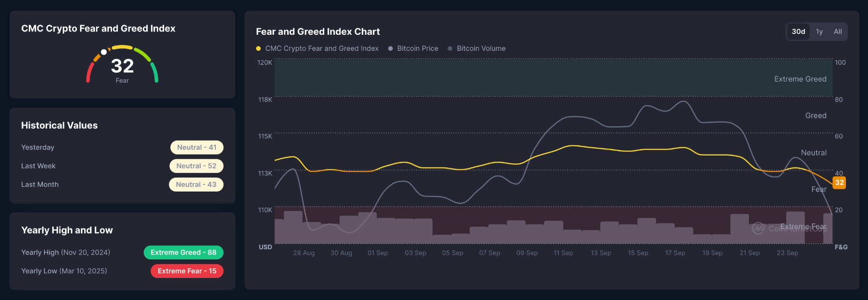
Task: Click the 28 Aug axis date
Action: tap(304, 253)
